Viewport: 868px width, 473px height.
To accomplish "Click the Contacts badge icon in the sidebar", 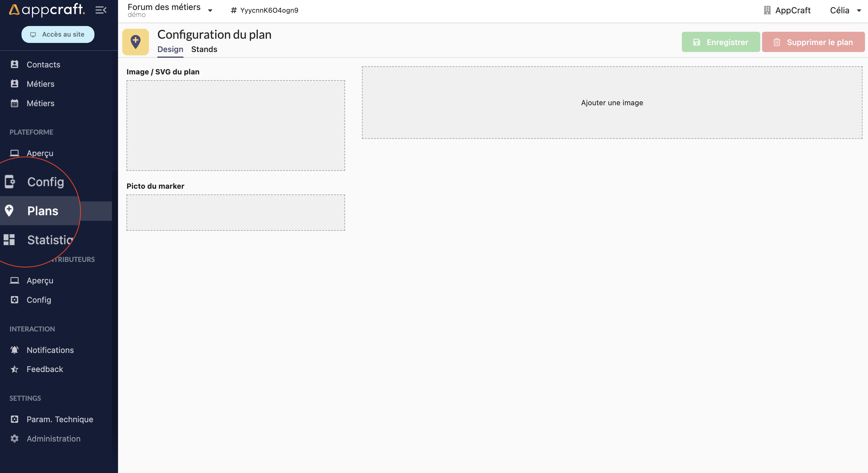I will (x=15, y=64).
